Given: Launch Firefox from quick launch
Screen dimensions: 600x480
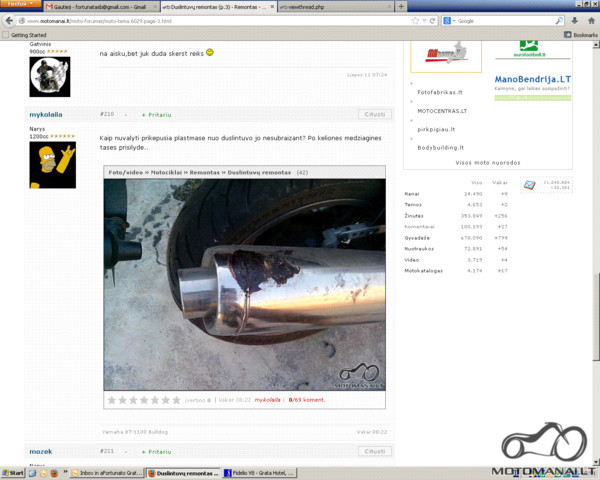Looking at the screenshot, I should click(54, 473).
